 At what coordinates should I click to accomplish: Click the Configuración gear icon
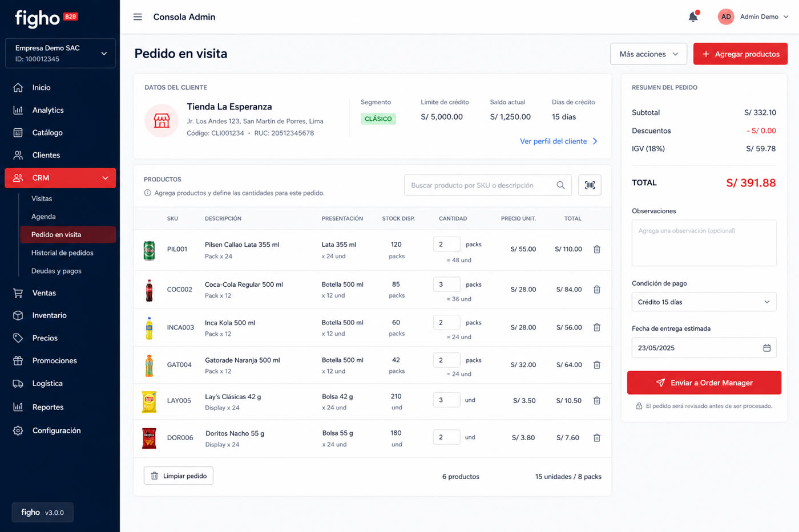click(18, 431)
